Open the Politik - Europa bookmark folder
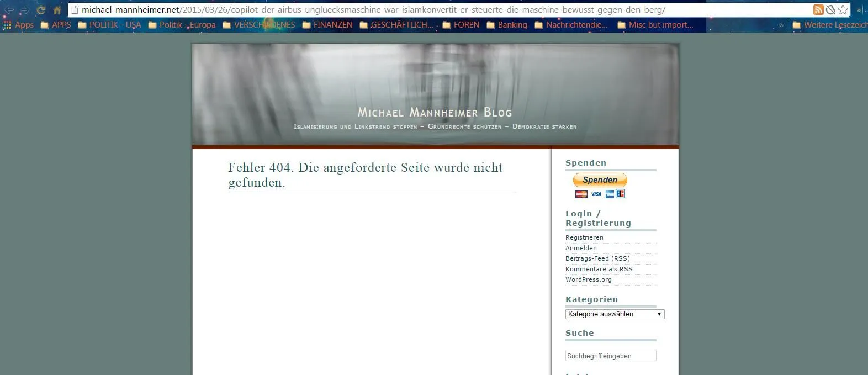Screen dimensions: 868x375 pyautogui.click(x=182, y=25)
